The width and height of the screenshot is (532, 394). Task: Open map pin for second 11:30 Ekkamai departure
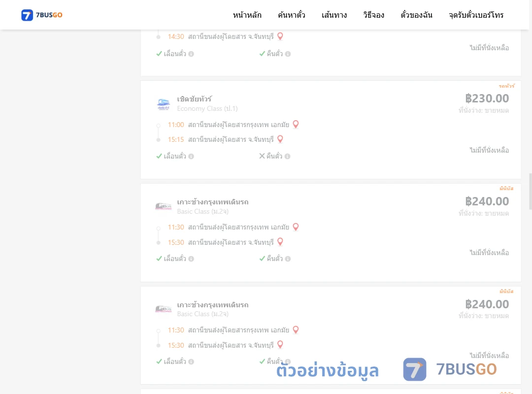(296, 330)
